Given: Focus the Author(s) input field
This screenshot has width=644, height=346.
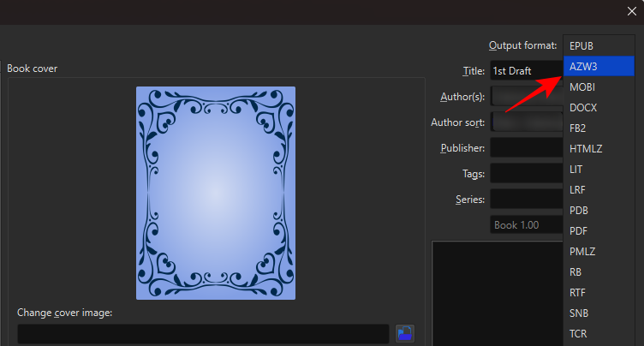Looking at the screenshot, I should pos(527,96).
